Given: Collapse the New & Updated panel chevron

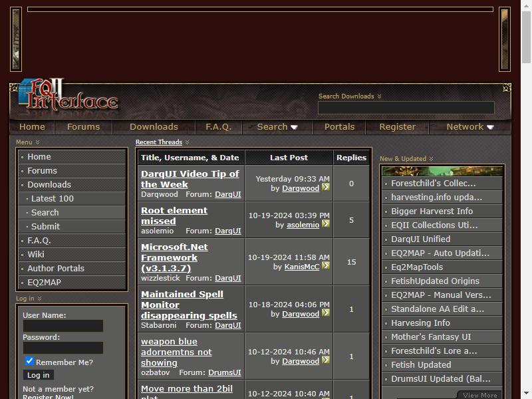Looking at the screenshot, I should [431, 159].
